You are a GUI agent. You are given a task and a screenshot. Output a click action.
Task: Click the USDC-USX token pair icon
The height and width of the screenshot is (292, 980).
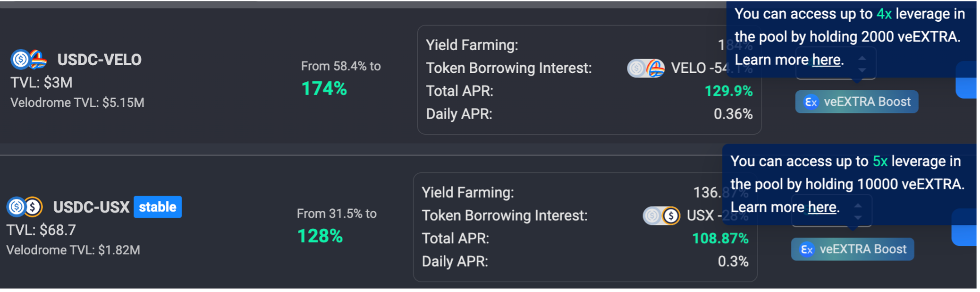[x=25, y=207]
